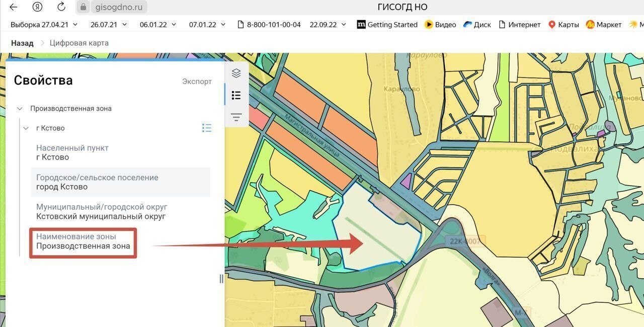Open the 06.01.22 bookmark folder

[x=158, y=24]
